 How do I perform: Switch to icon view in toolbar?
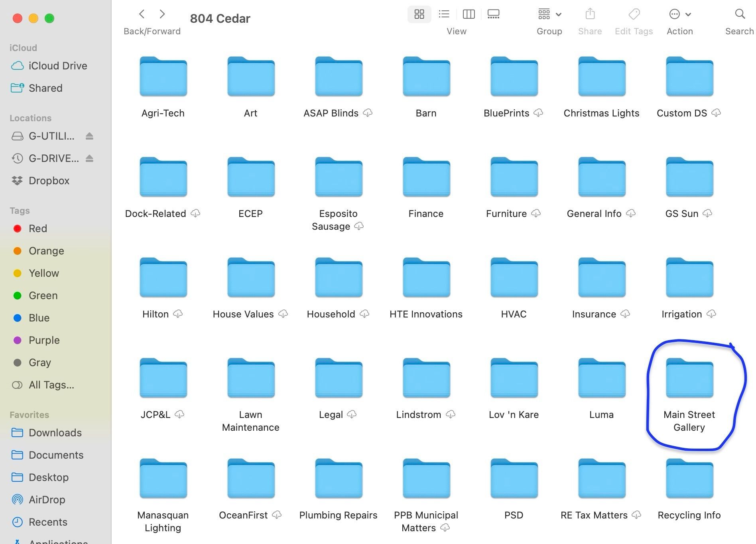click(x=419, y=14)
